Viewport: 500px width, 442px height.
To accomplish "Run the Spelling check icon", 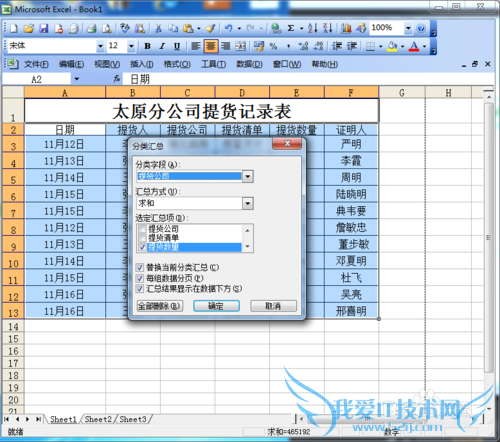I will 125,28.
